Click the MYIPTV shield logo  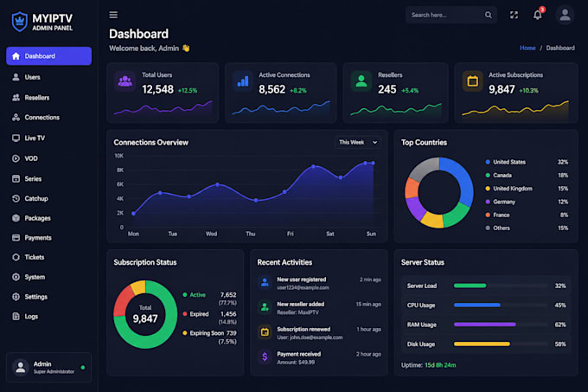coord(20,22)
